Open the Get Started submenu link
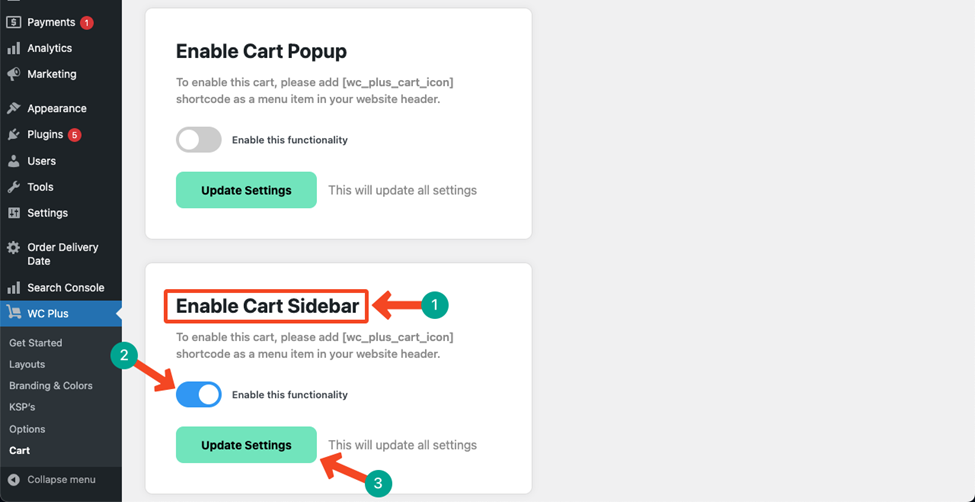 (x=36, y=343)
